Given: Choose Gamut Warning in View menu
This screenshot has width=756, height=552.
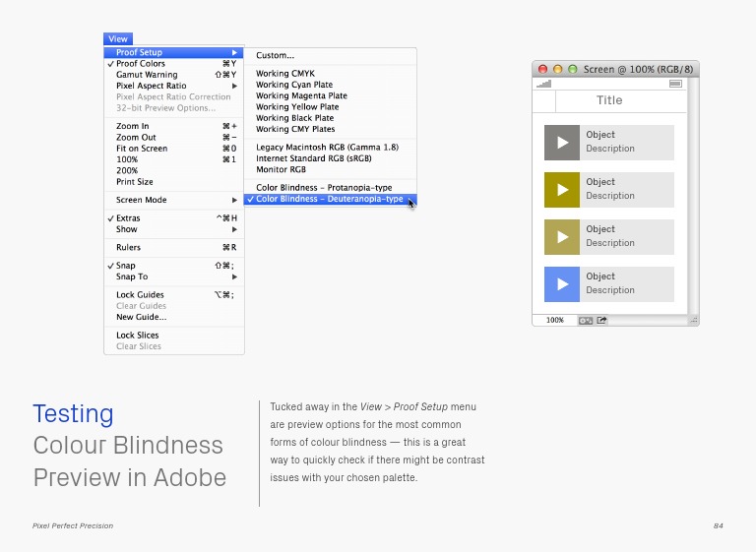Looking at the screenshot, I should pos(173,75).
